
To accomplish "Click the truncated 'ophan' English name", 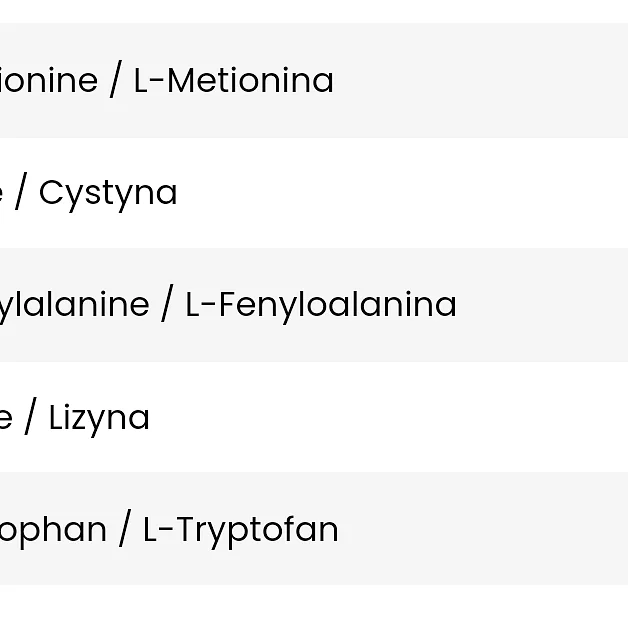I will (53, 529).
